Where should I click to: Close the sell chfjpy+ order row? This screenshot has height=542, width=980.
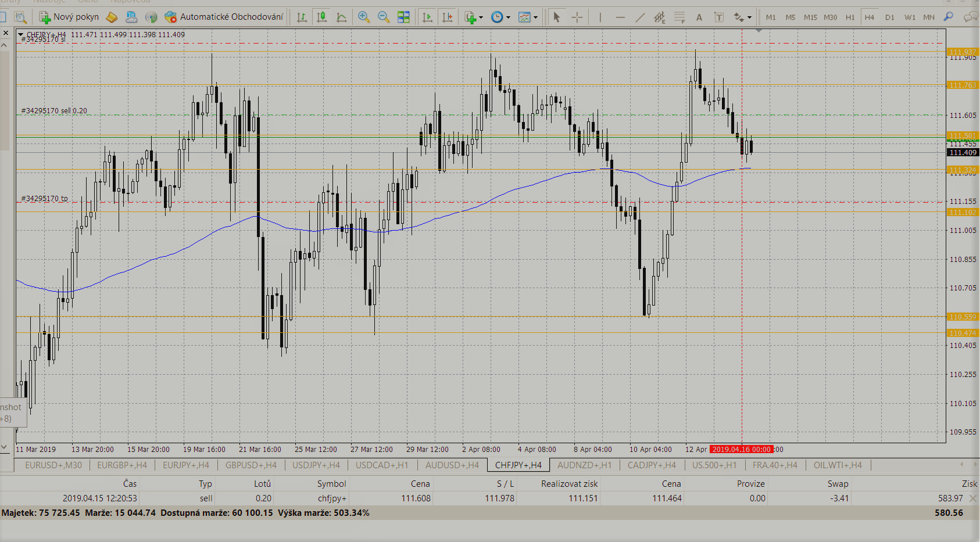point(972,498)
